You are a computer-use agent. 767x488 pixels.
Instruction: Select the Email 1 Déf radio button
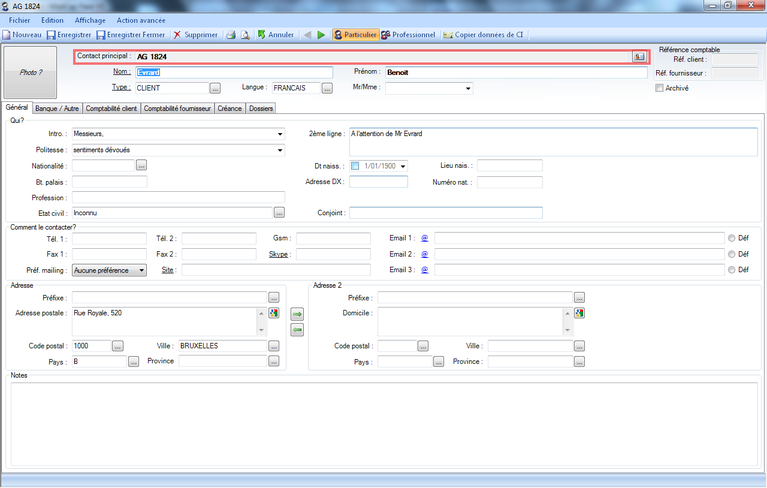732,238
